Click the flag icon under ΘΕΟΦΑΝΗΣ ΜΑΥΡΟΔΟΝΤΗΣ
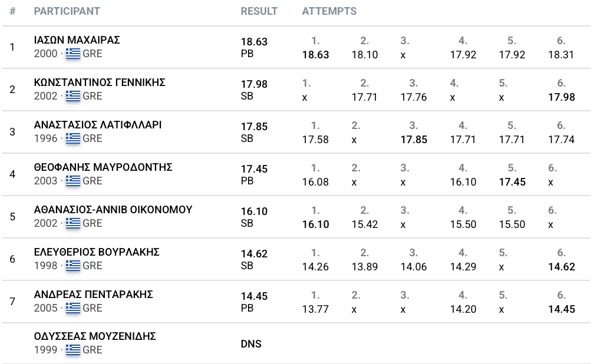Image resolution: width=594 pixels, height=364 pixels. tap(72, 181)
